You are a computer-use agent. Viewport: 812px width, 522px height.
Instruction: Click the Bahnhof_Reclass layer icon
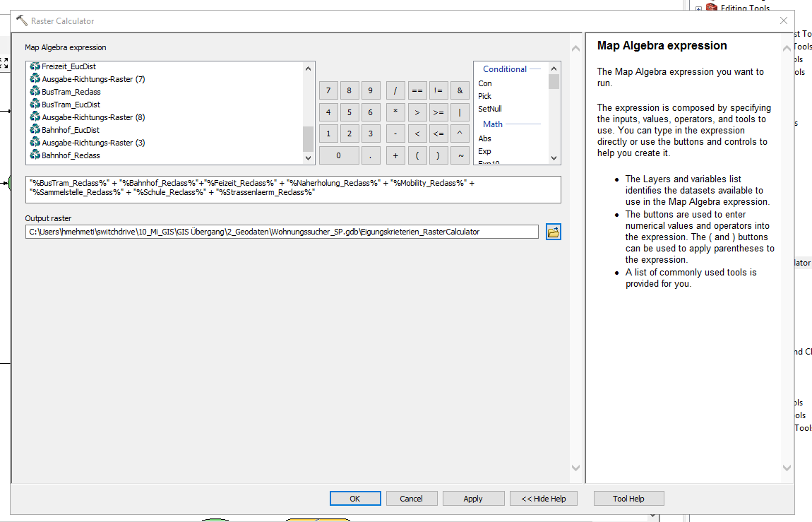[35, 155]
